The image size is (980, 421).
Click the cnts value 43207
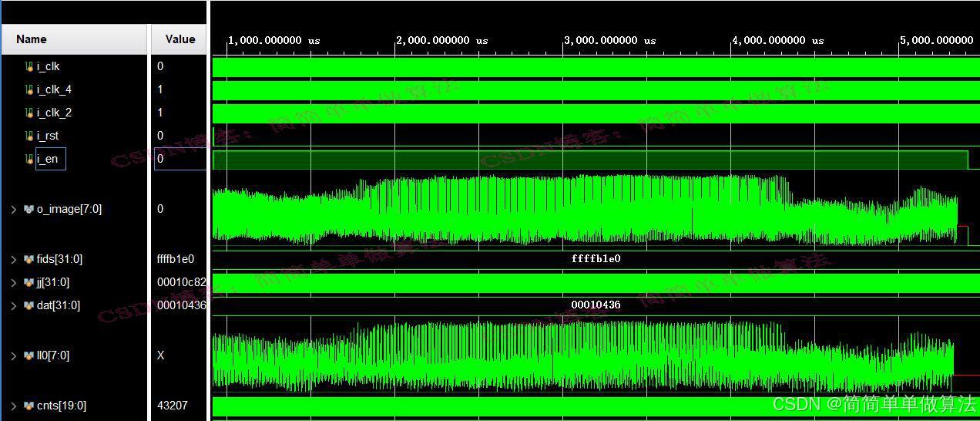[x=173, y=406]
